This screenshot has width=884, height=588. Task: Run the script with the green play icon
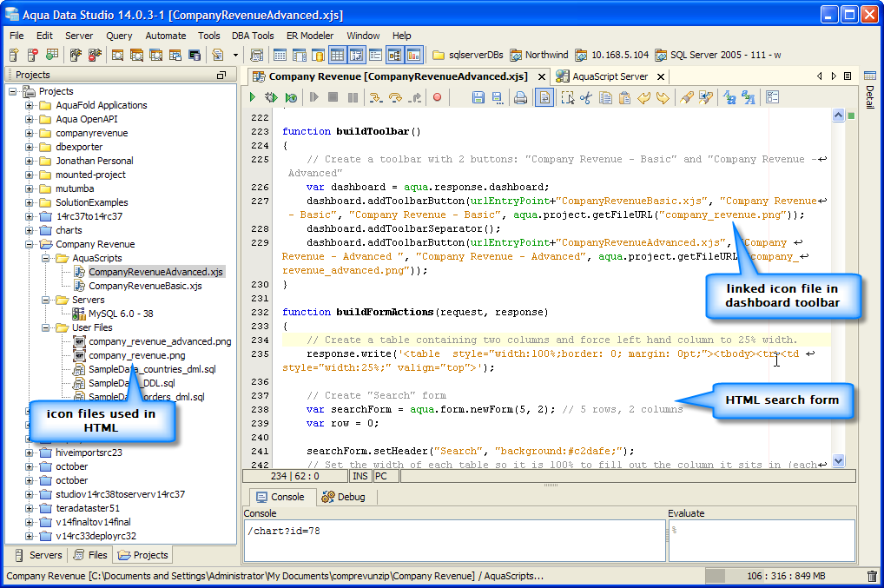click(252, 97)
